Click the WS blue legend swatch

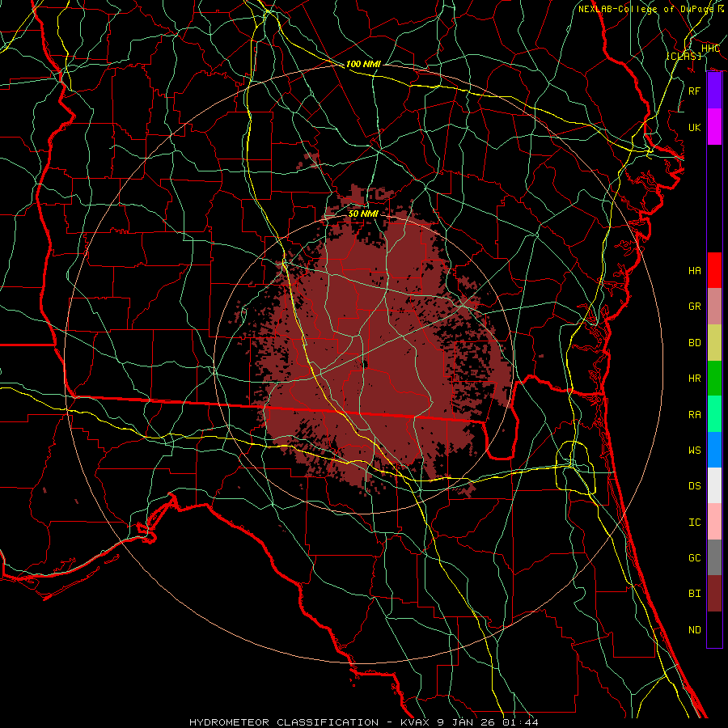click(x=714, y=450)
